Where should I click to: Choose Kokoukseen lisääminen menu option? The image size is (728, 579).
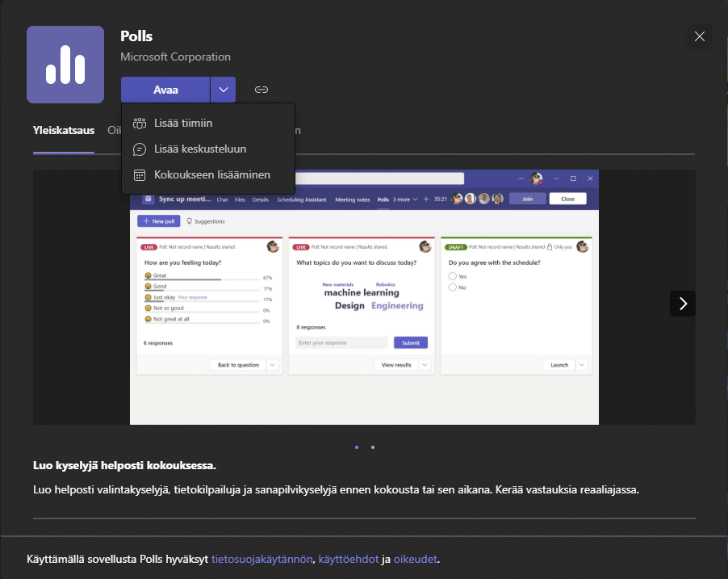[208, 175]
